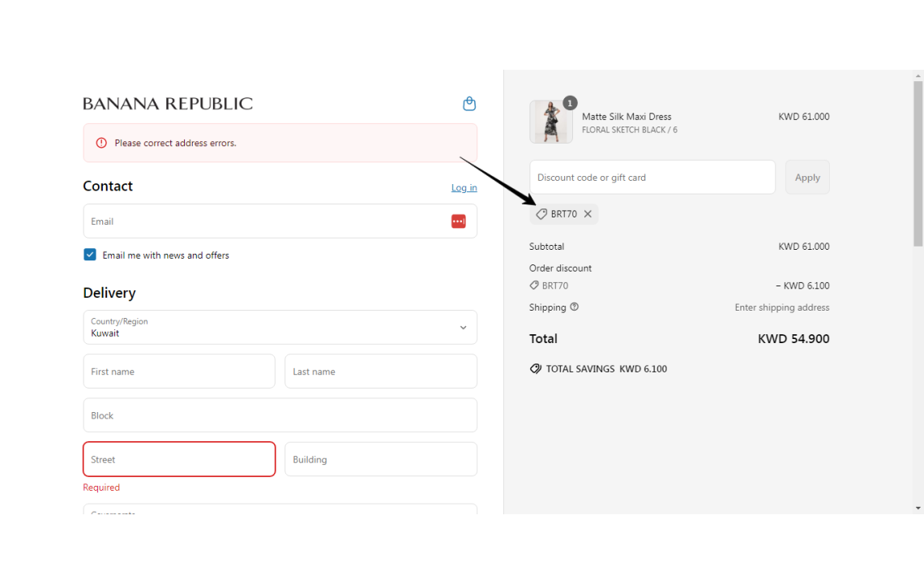Uncheck Email me with news and offers

(90, 255)
